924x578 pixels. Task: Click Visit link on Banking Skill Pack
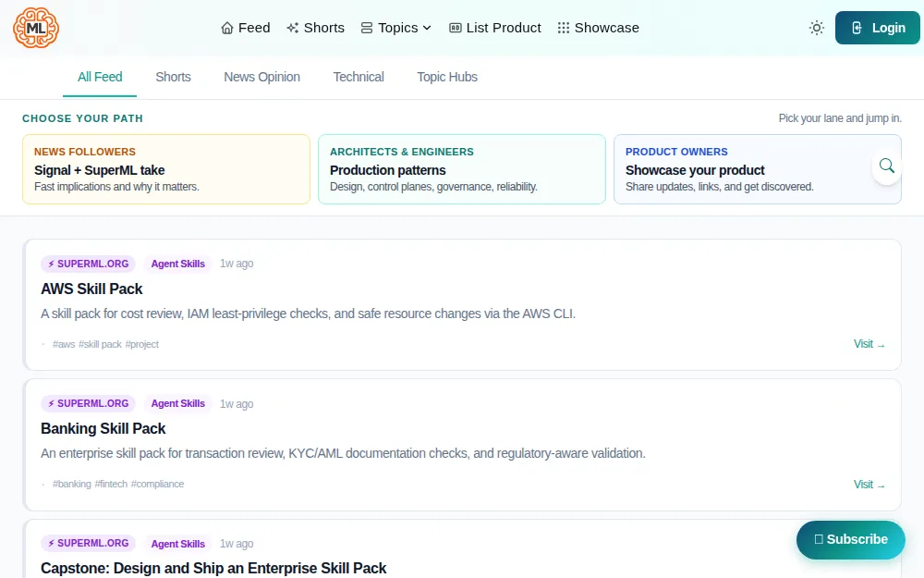(x=869, y=485)
